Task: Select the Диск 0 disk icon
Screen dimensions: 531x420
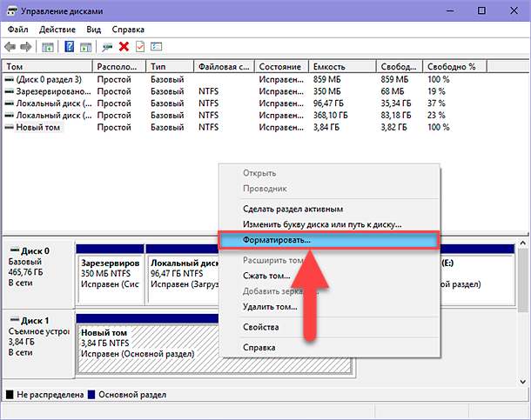Action: pyautogui.click(x=15, y=250)
